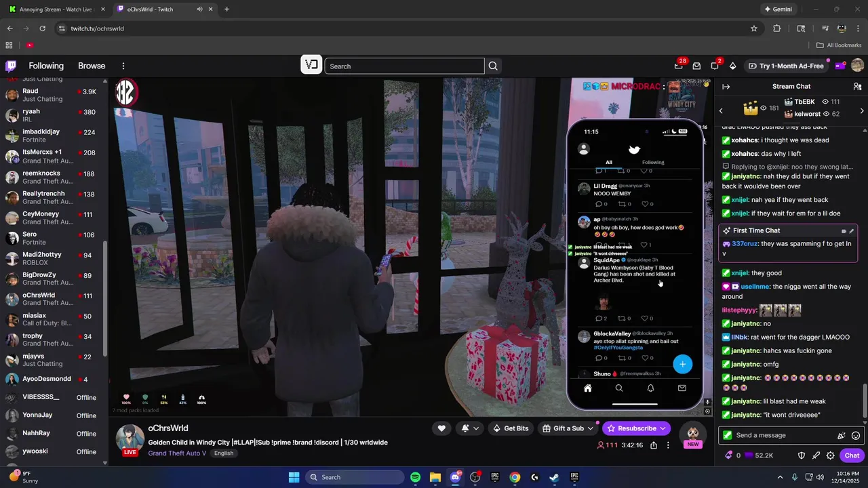Click the search magnifier button

[493, 66]
